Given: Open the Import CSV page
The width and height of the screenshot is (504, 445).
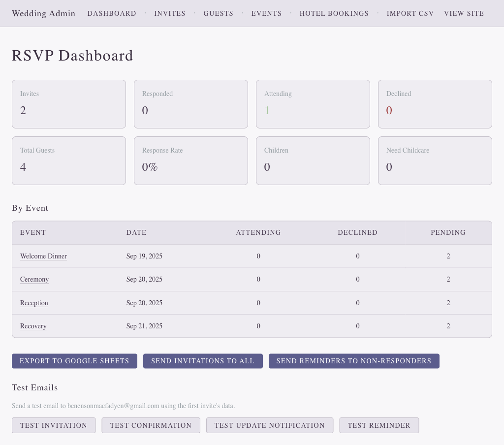Looking at the screenshot, I should pos(410,13).
